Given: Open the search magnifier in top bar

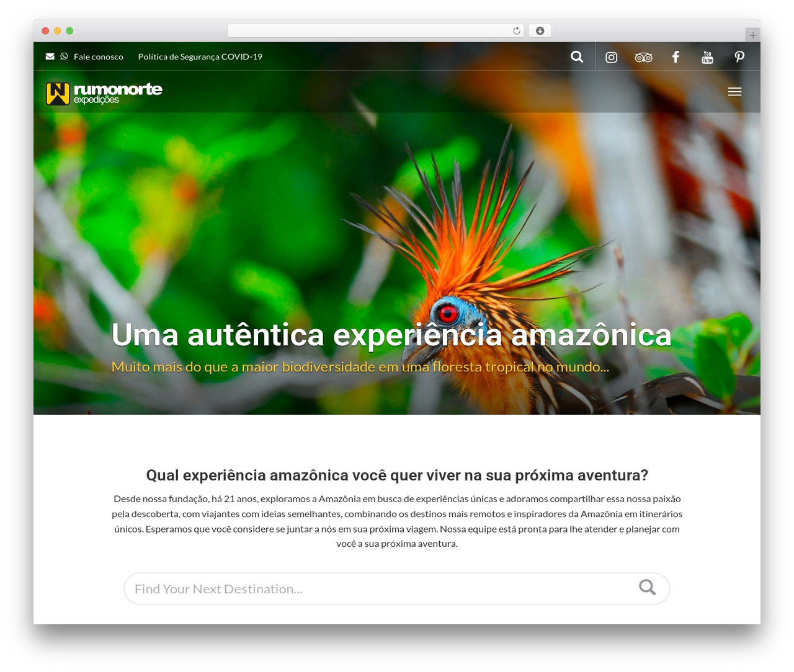Looking at the screenshot, I should 577,56.
